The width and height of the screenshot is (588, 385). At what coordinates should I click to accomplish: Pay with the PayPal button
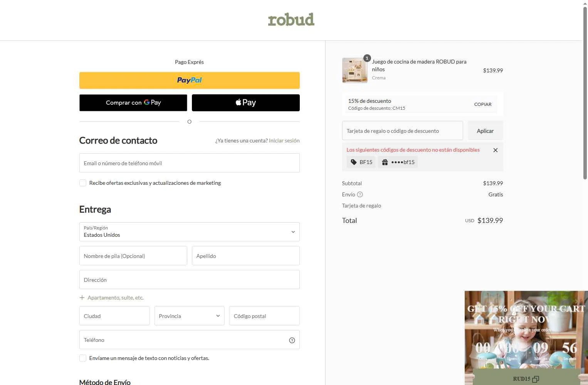pos(189,80)
